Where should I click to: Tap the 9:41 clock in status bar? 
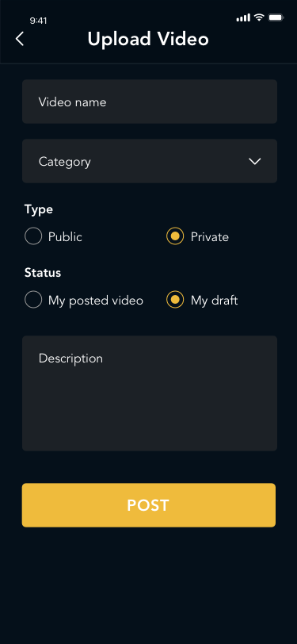tap(38, 21)
